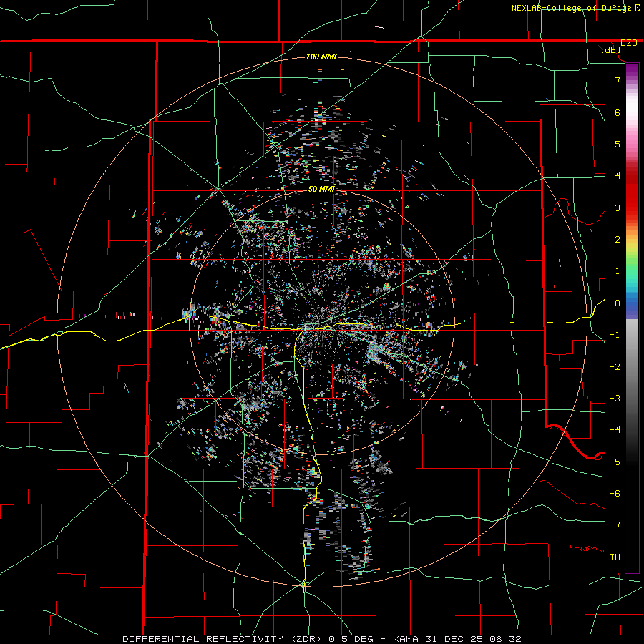This screenshot has width=644, height=644.
Task: Click the 2 dB tick label on the scale
Action: tap(618, 239)
